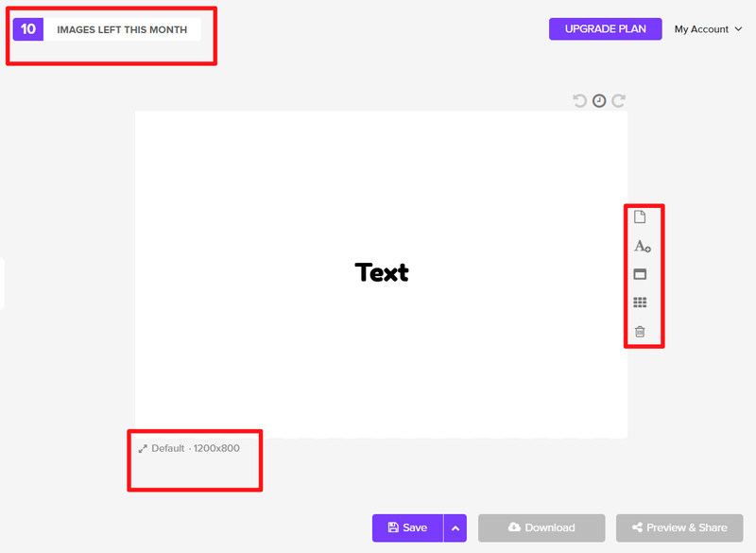Open the text style 'A' icon
The image size is (756, 553).
coord(641,247)
